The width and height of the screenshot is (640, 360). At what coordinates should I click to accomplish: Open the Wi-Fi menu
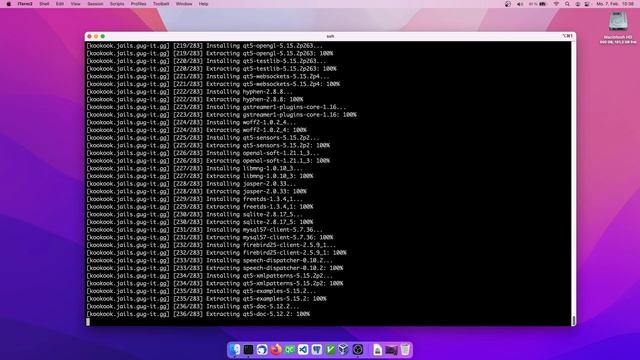(x=556, y=4)
